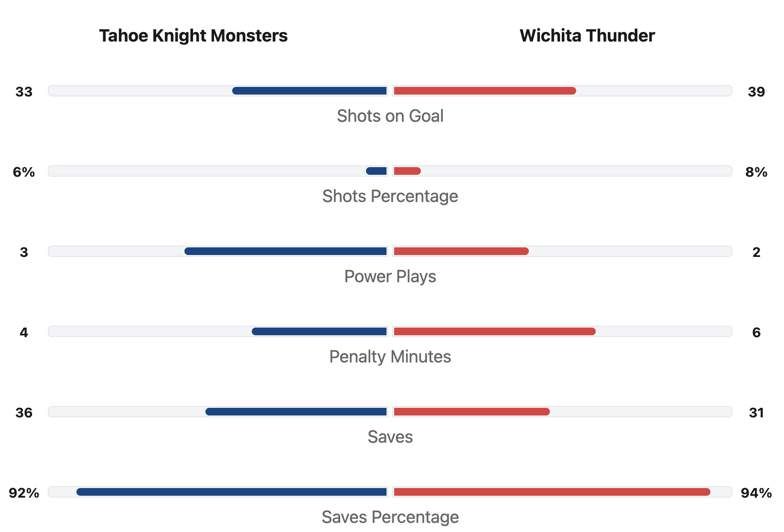
Task: Click the blue Power Plays bar
Action: 286,251
